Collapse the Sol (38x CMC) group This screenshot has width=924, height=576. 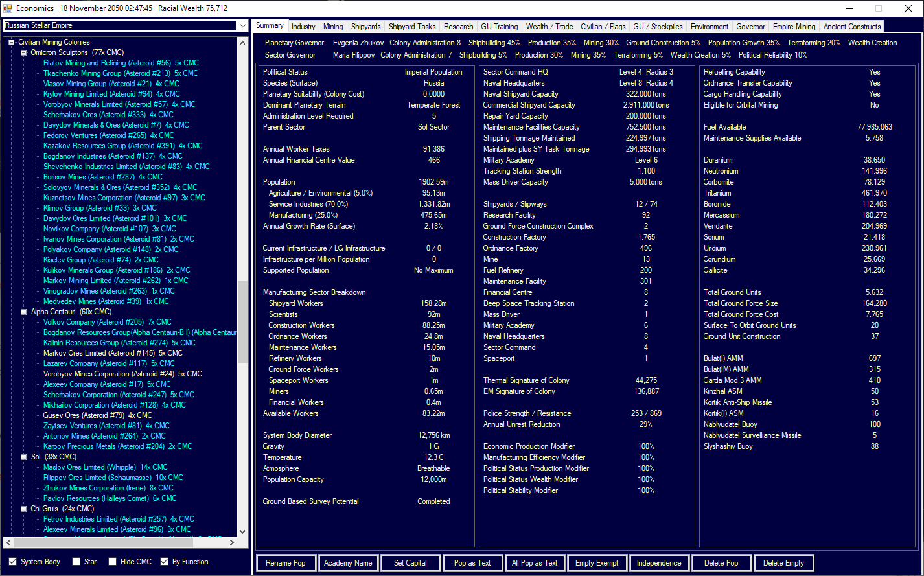tap(24, 457)
